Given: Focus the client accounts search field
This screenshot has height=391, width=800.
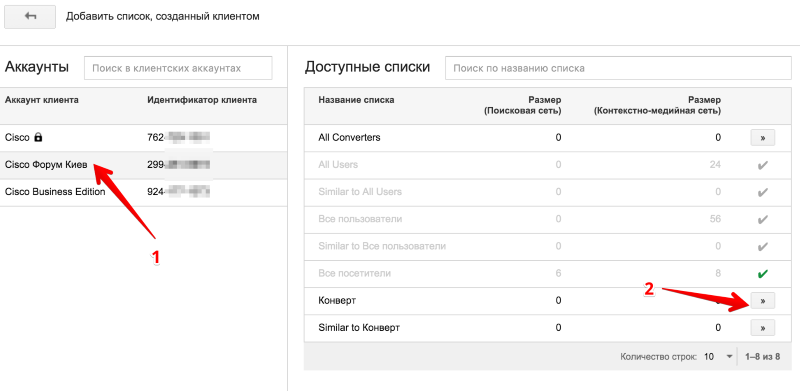Looking at the screenshot, I should [178, 68].
